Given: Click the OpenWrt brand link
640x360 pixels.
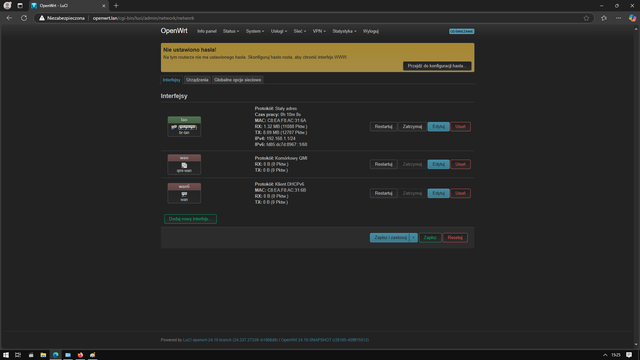Looking at the screenshot, I should tap(174, 31).
